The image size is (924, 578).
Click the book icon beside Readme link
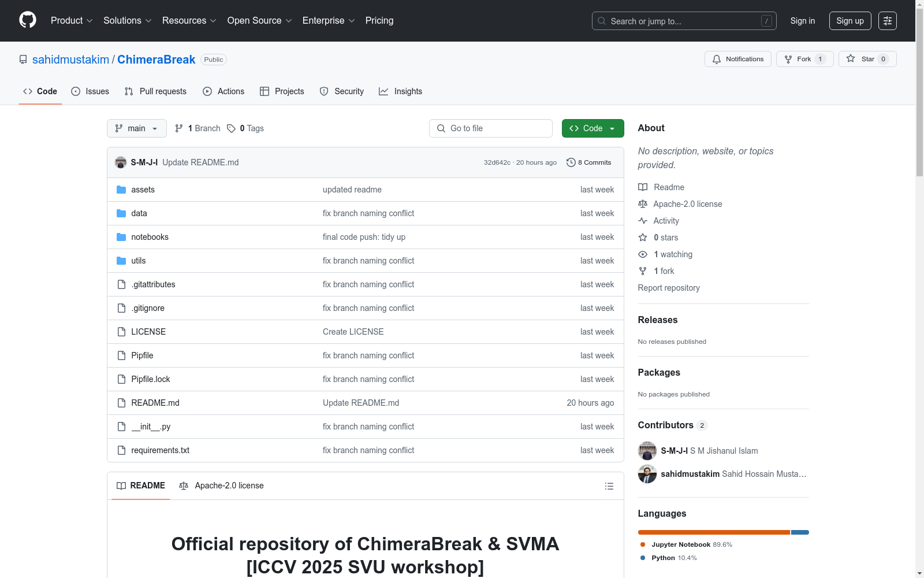[643, 187]
